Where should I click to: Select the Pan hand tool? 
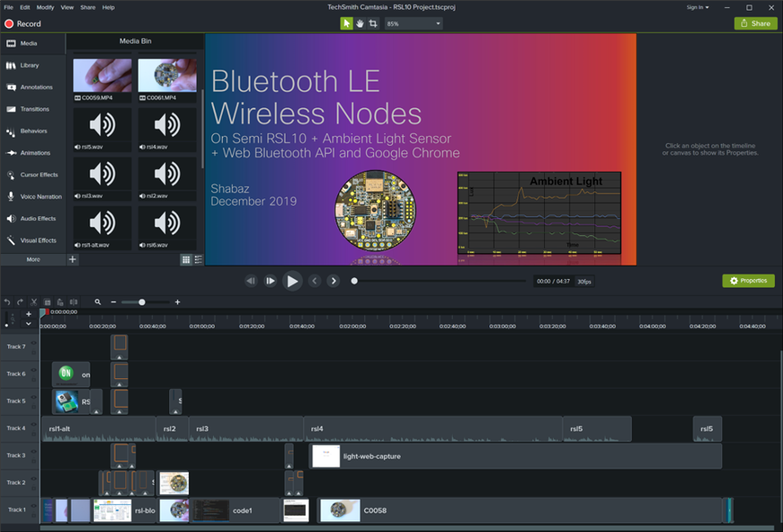pos(360,23)
